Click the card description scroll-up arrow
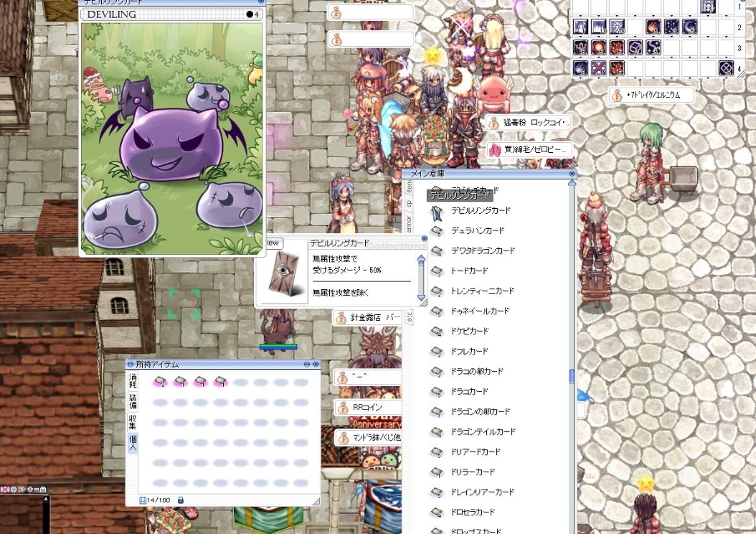Image resolution: width=756 pixels, height=534 pixels. (421, 261)
